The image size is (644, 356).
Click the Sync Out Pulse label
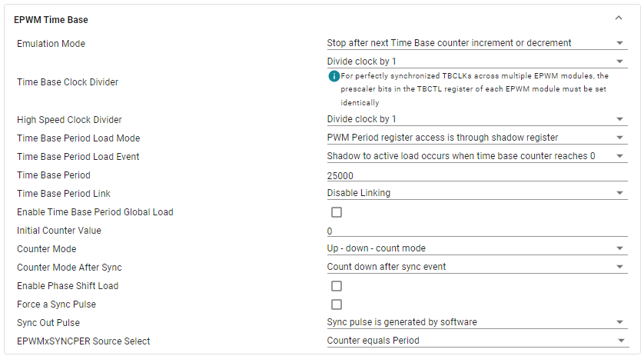(48, 323)
